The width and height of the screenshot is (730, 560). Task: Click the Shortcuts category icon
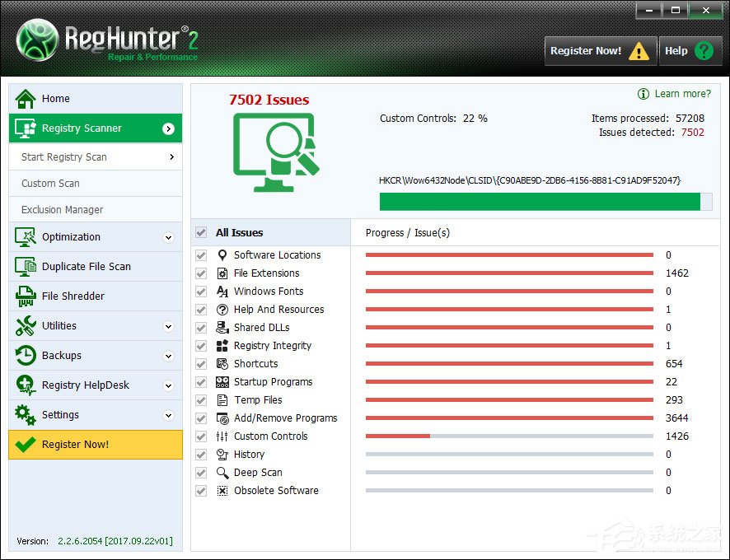(x=222, y=364)
